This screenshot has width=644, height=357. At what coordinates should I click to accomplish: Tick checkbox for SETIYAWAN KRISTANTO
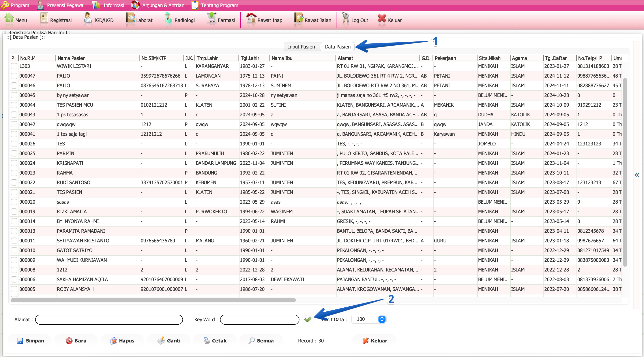click(14, 241)
